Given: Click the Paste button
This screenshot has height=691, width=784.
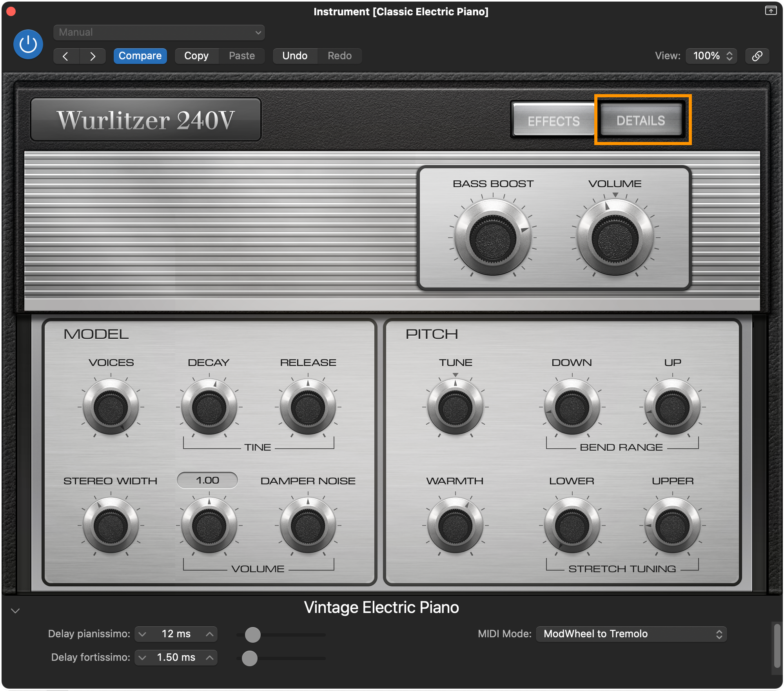Looking at the screenshot, I should [x=242, y=56].
